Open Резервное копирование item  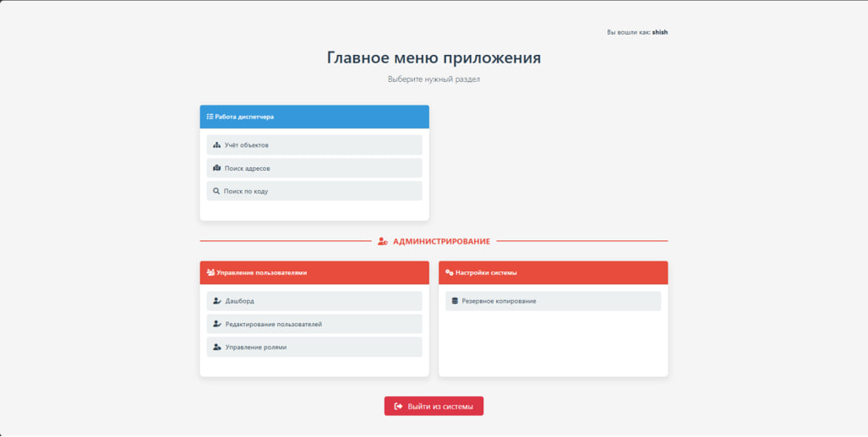553,301
